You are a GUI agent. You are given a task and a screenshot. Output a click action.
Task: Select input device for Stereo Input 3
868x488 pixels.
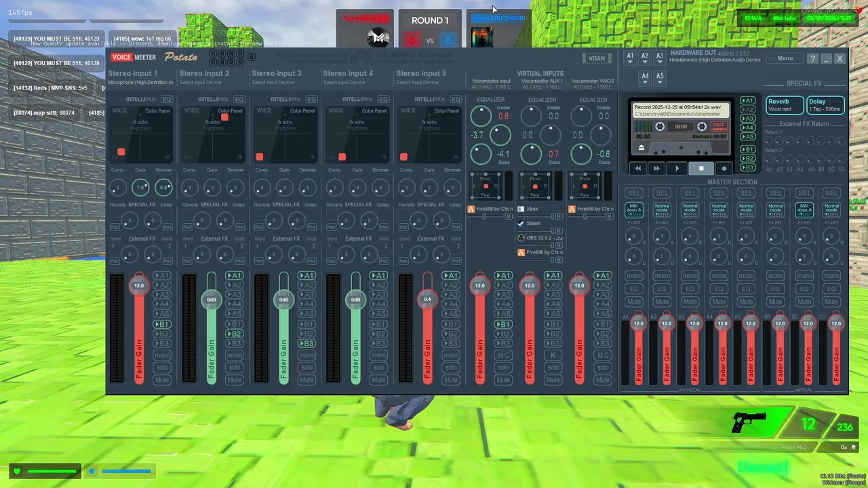pyautogui.click(x=273, y=83)
